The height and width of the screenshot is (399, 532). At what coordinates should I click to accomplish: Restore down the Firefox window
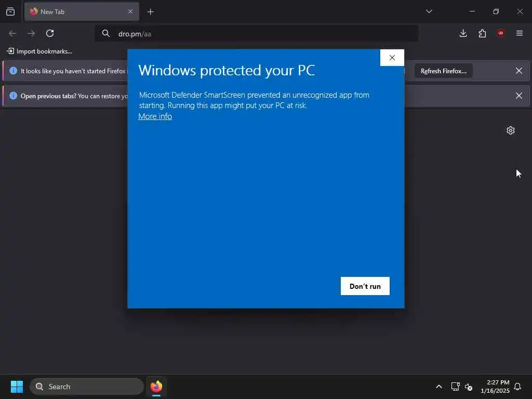tap(496, 11)
